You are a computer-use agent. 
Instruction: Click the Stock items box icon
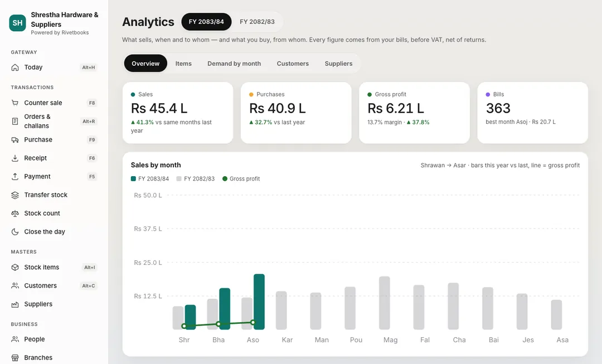pos(15,267)
